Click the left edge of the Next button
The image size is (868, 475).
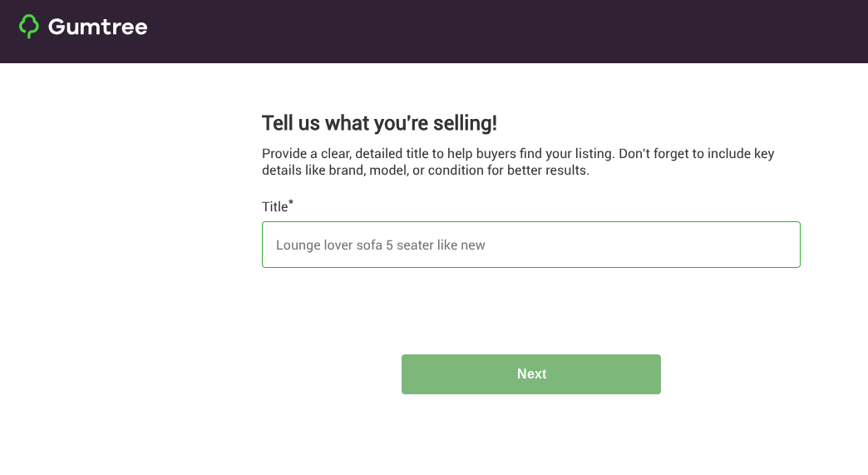(409, 374)
